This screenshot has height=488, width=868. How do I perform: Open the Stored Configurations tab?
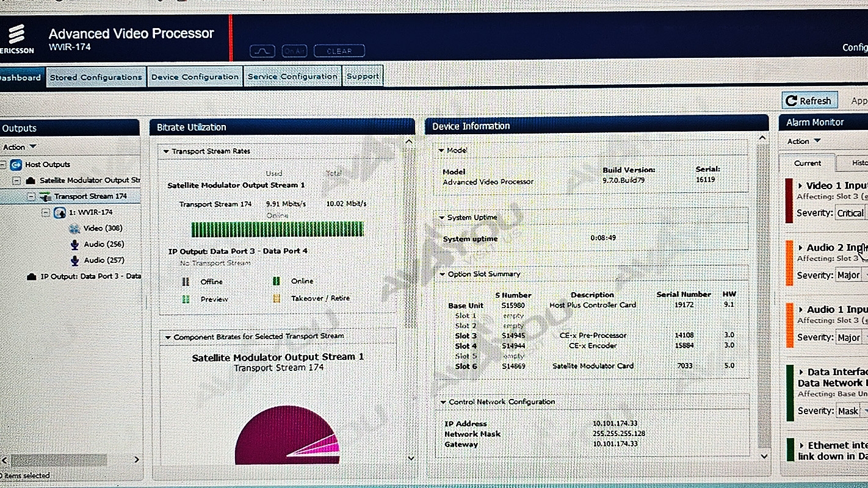96,77
